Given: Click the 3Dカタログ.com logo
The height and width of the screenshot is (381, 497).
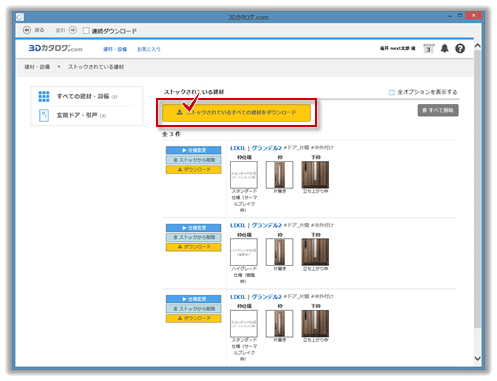Looking at the screenshot, I should pyautogui.click(x=55, y=48).
